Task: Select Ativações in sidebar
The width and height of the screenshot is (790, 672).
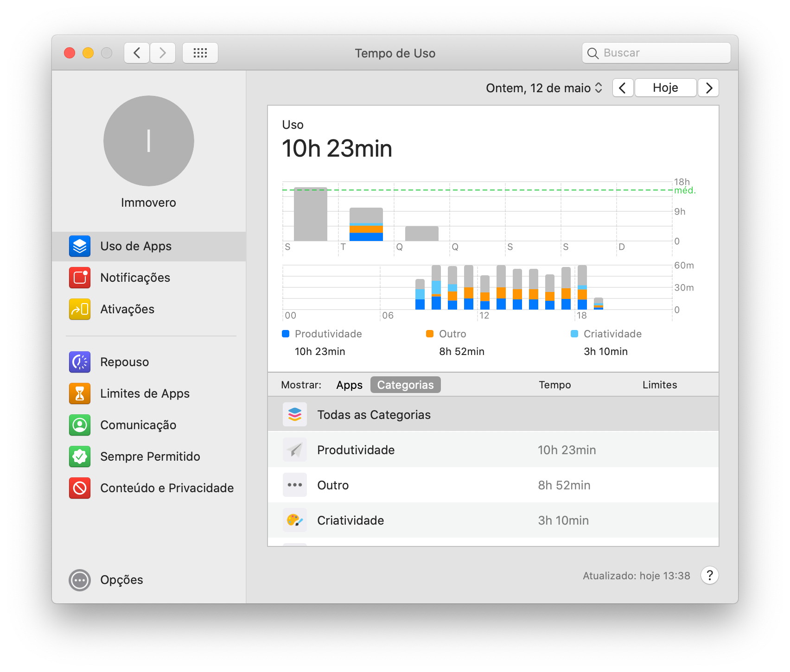Action: (x=149, y=309)
